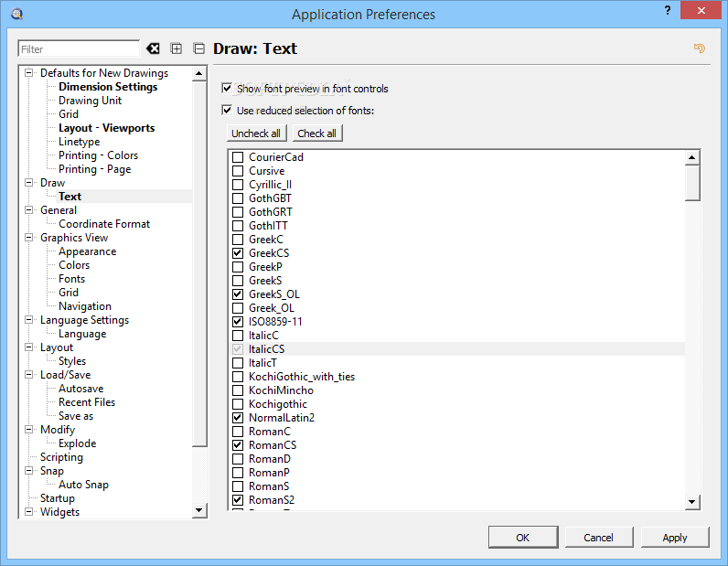Select the Greek_OL font row
The height and width of the screenshot is (566, 728).
coord(457,308)
